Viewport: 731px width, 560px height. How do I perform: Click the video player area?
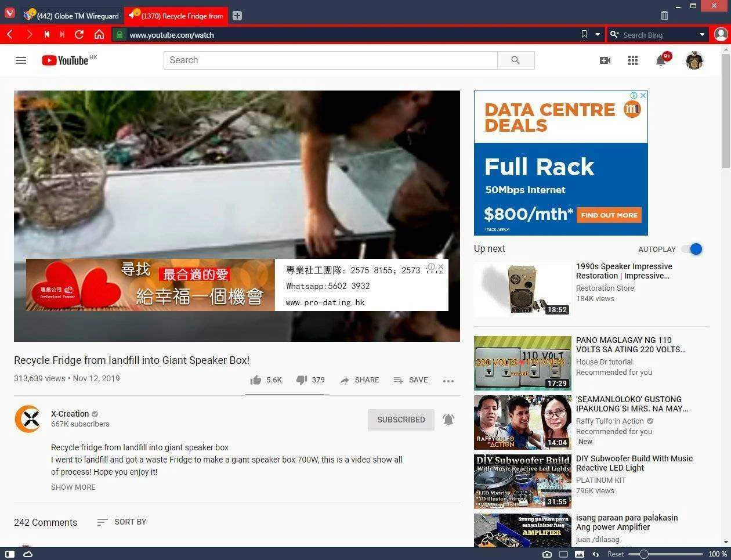(x=237, y=216)
